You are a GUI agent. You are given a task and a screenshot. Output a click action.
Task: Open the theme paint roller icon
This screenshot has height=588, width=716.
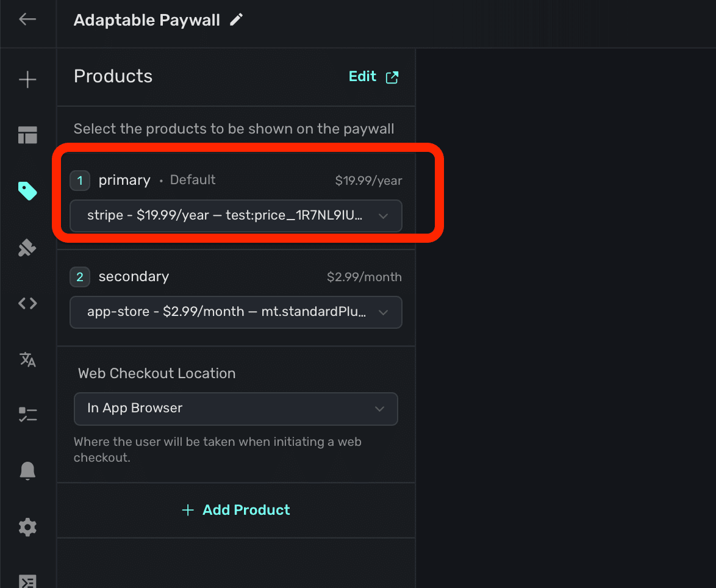coord(27,247)
